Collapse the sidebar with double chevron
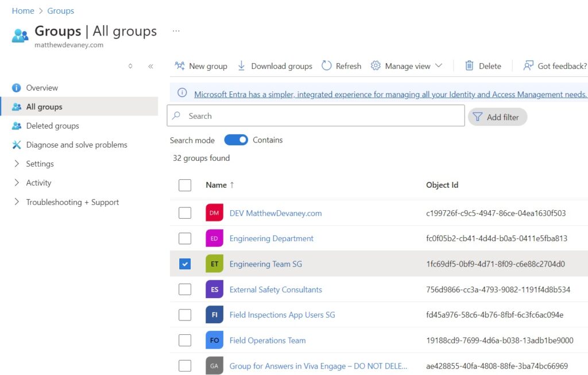 pyautogui.click(x=150, y=67)
